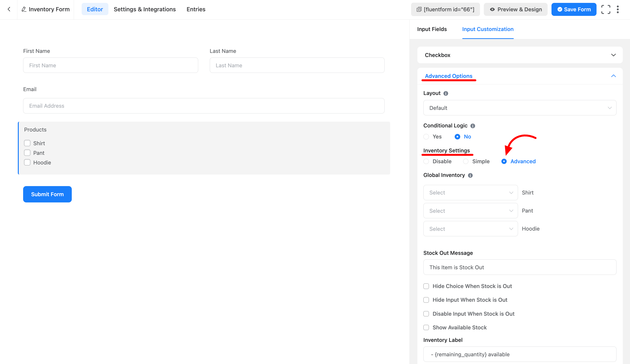630x364 pixels.
Task: Expand the Checkbox section
Action: tap(613, 55)
